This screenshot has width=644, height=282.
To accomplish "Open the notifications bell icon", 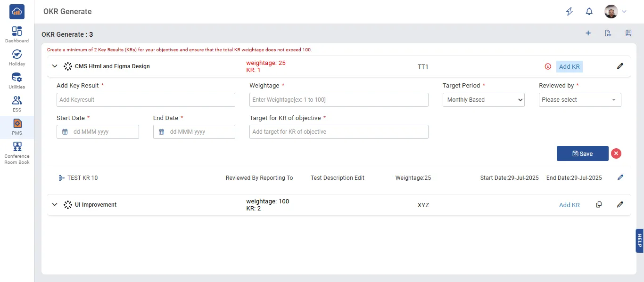I will click(589, 12).
